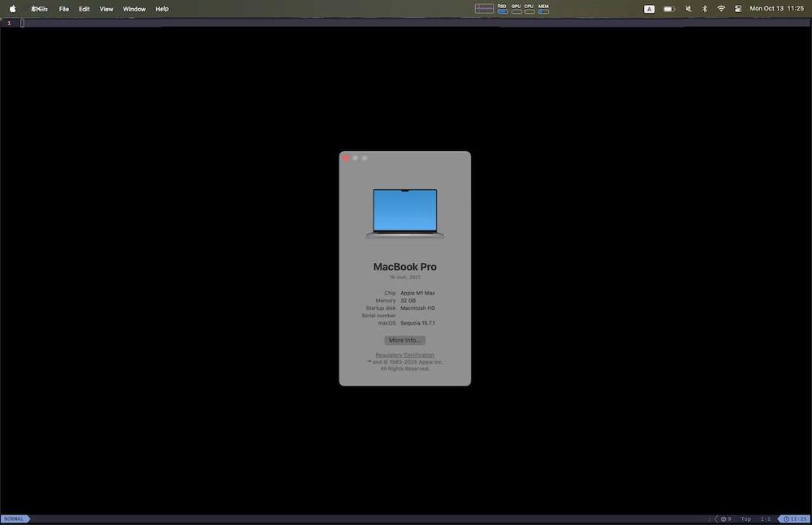812x525 pixels.
Task: Open the Window menu
Action: [x=134, y=9]
